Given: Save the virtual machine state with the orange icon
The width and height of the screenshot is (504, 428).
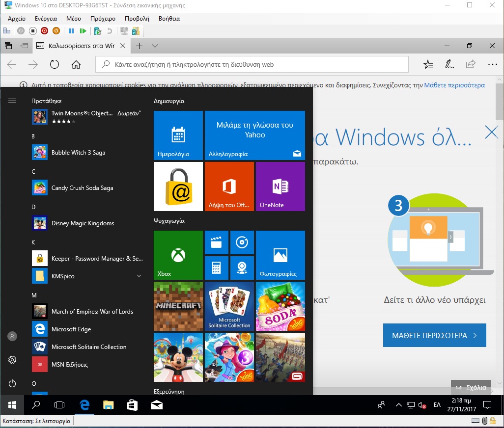Looking at the screenshot, I should pyautogui.click(x=56, y=31).
